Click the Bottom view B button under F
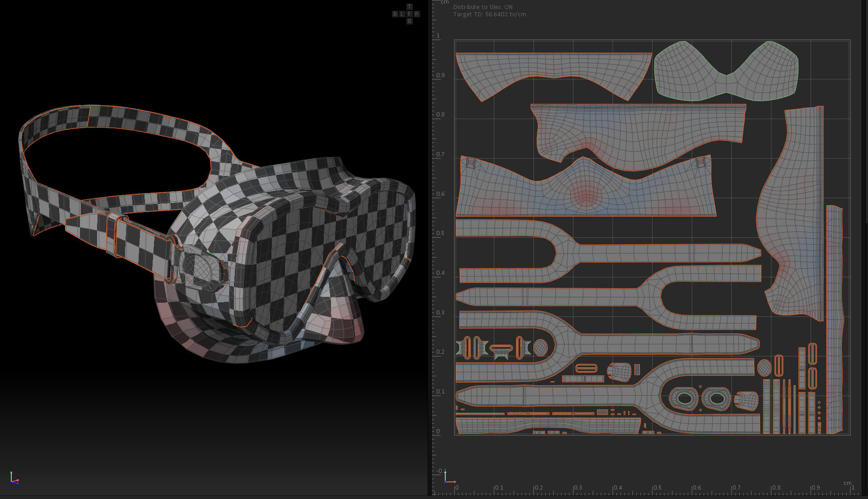The image size is (868, 499). click(409, 21)
